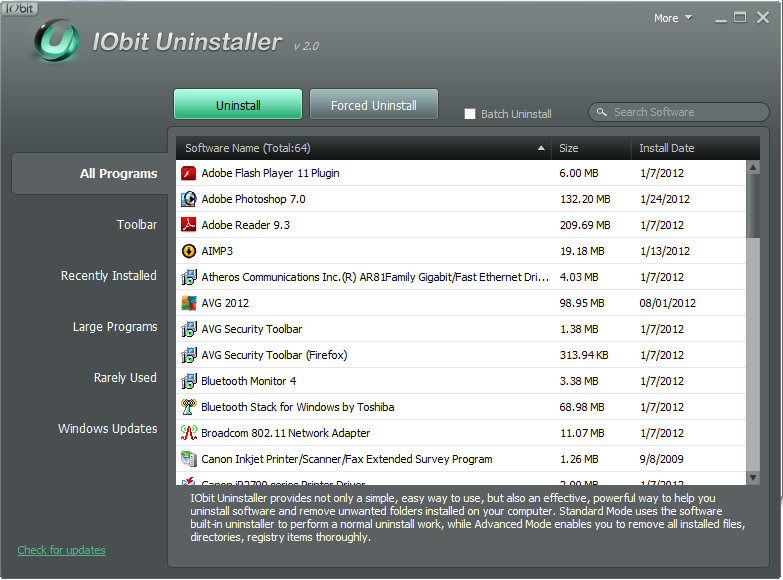783x580 pixels.
Task: Click the AVG Security Toolbar (Firefox) icon
Action: pos(188,355)
